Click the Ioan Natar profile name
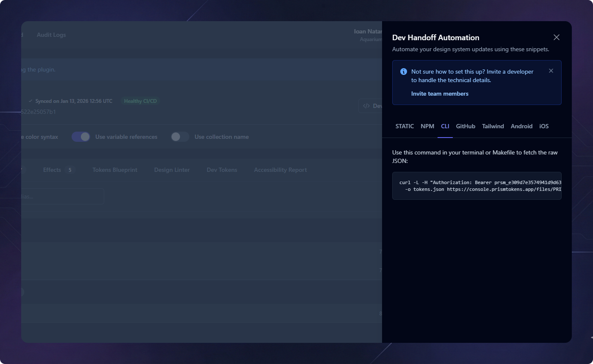 [368, 31]
